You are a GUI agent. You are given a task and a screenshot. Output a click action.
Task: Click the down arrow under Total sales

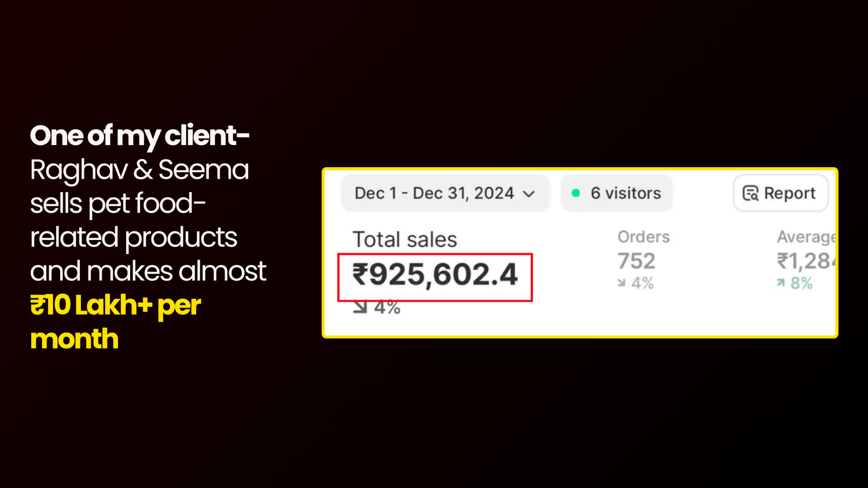(360, 307)
